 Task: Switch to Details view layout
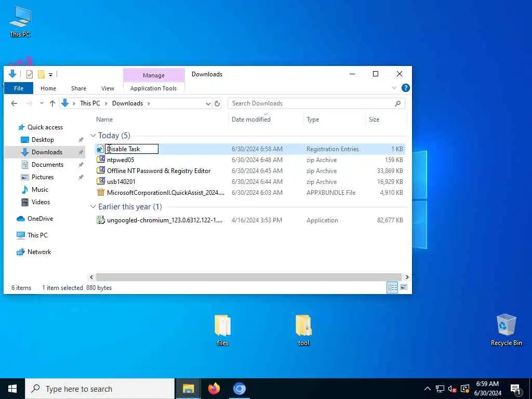pos(392,288)
